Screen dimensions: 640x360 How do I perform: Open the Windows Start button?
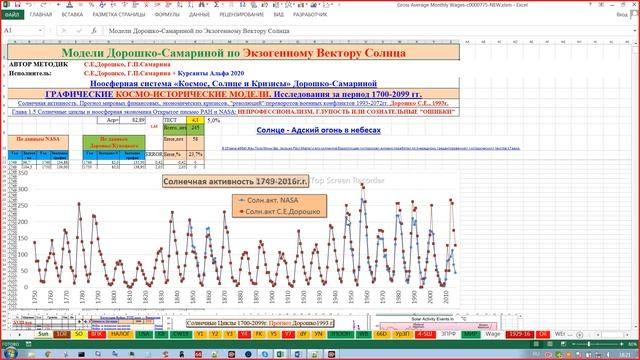pos(10,353)
